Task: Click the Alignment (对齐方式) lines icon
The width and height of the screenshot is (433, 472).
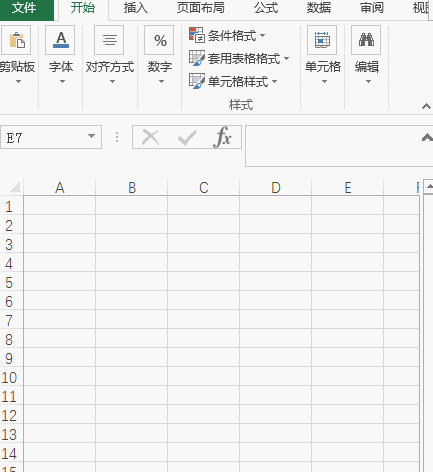Action: coord(109,40)
